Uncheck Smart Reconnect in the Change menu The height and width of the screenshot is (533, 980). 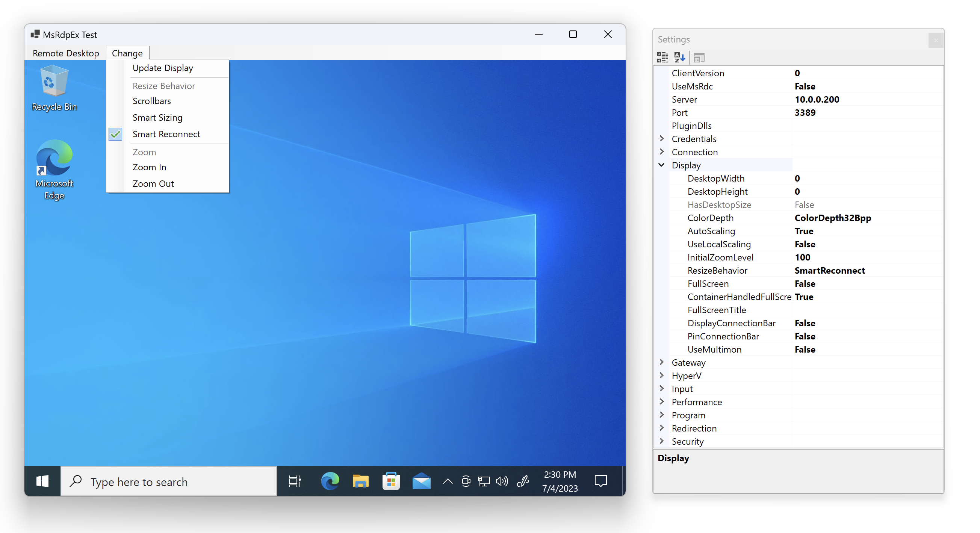pos(166,134)
